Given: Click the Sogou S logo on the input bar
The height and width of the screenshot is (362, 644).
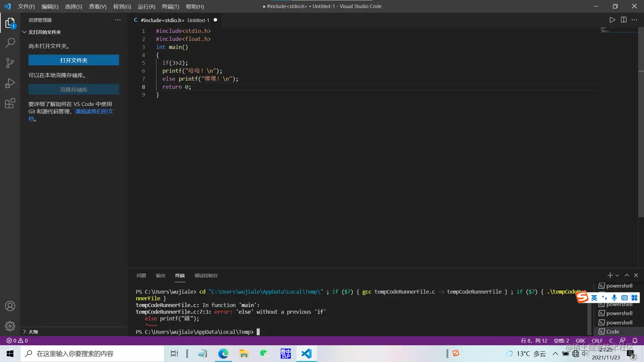Looking at the screenshot, I should pos(582,297).
